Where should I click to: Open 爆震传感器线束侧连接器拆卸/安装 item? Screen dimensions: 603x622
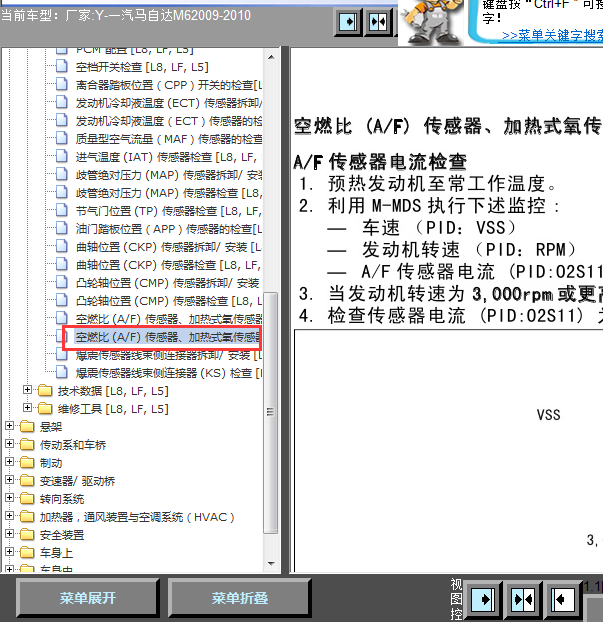[169, 355]
